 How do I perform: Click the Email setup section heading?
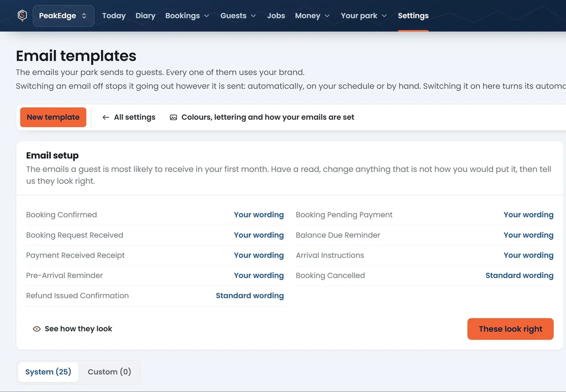[52, 155]
